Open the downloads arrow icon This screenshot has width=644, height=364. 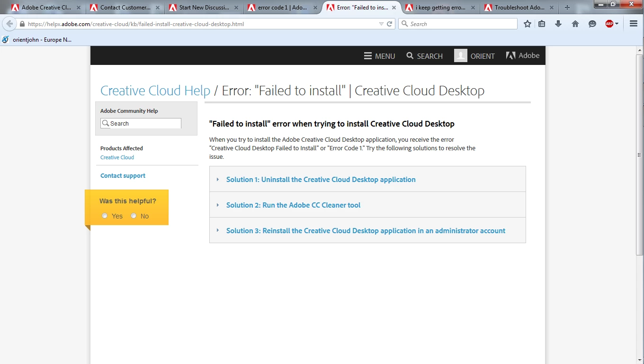pos(558,24)
